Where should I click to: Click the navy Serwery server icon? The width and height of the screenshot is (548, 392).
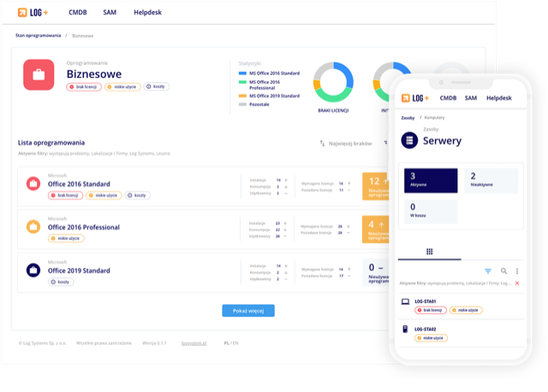pos(409,140)
